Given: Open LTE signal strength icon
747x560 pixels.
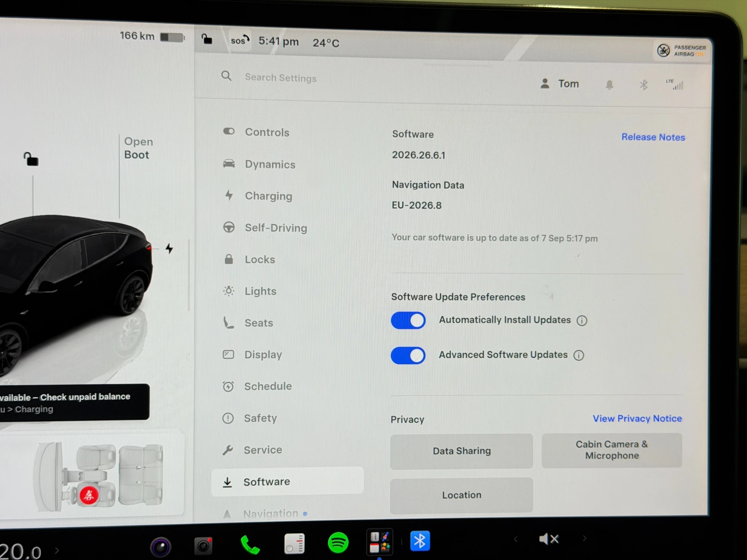Looking at the screenshot, I should click(x=675, y=84).
